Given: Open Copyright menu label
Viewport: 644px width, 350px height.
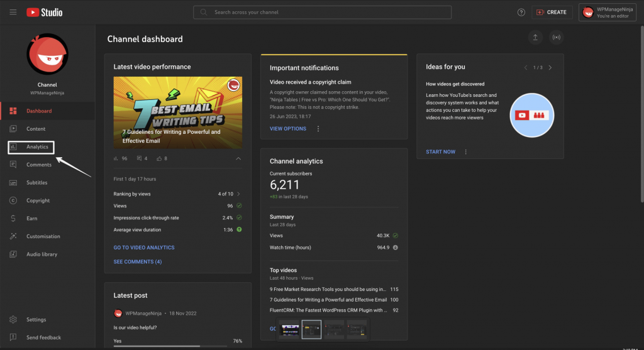Looking at the screenshot, I should 38,200.
